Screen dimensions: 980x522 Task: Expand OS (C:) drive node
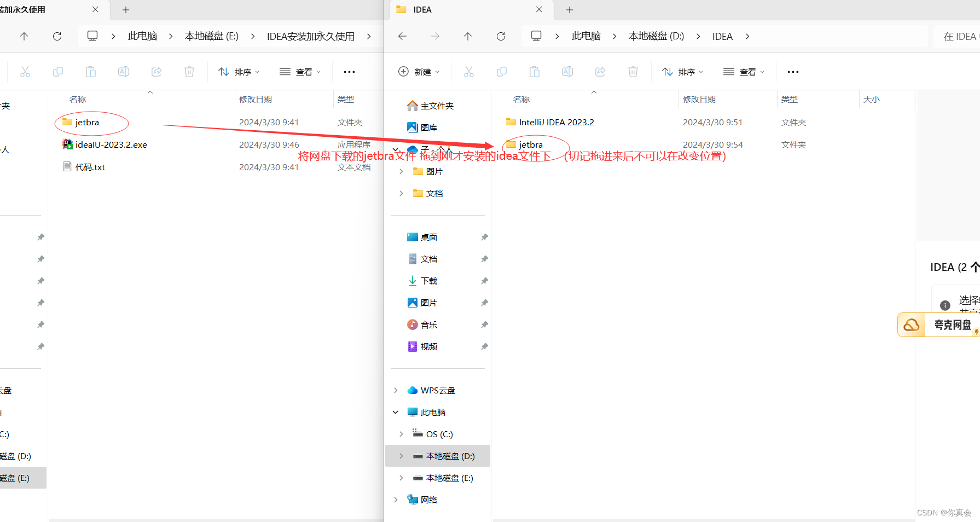401,434
